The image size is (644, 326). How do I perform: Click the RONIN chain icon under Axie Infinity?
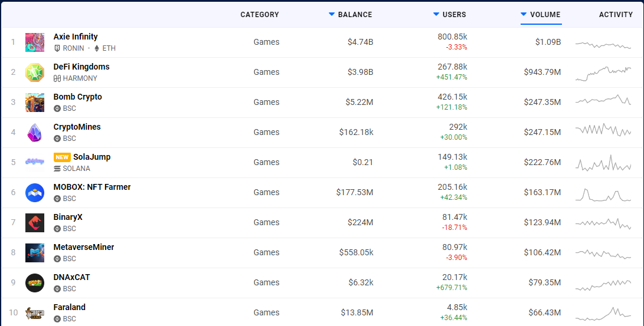pos(57,48)
